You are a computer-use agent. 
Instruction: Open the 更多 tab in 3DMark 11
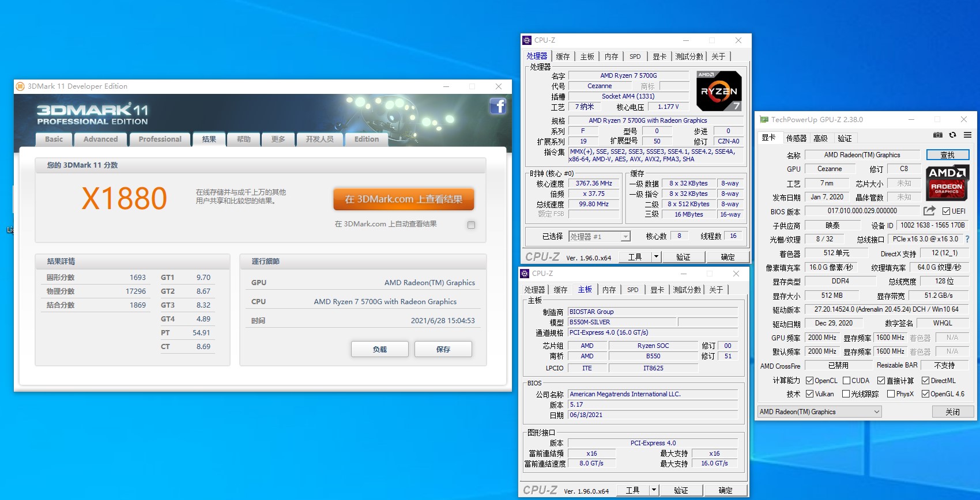(278, 139)
